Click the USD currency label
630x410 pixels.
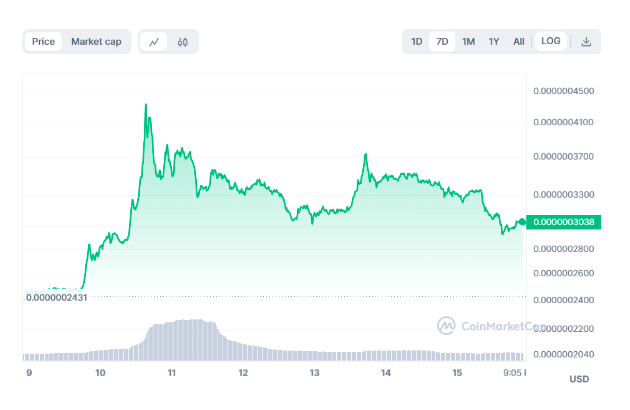click(x=579, y=379)
